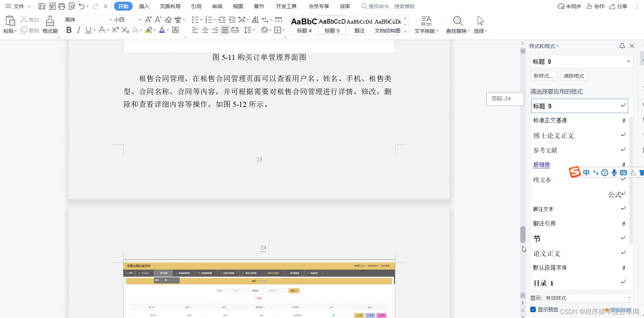The height and width of the screenshot is (318, 644).
Task: Apply strikethrough text icon
Action: click(x=101, y=30)
